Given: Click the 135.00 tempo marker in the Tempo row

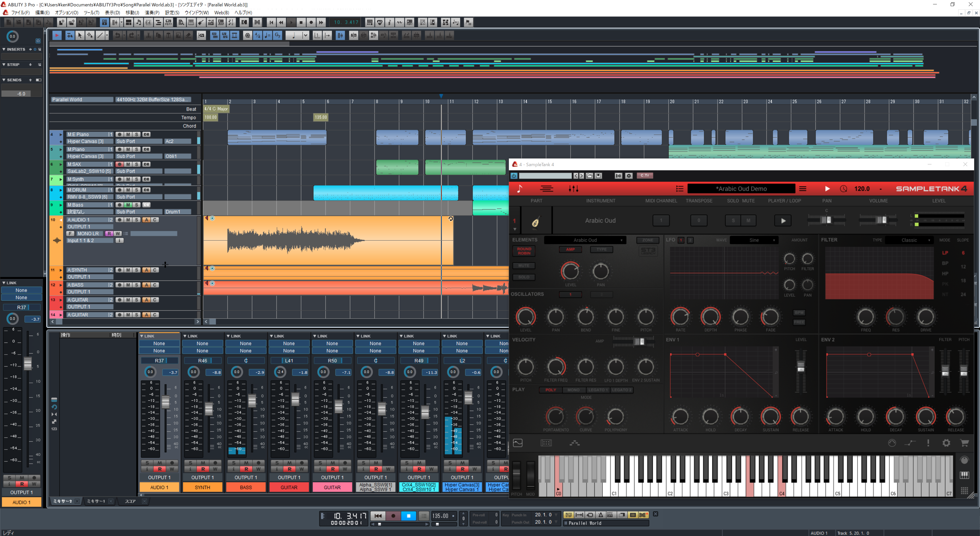Looking at the screenshot, I should pos(321,117).
